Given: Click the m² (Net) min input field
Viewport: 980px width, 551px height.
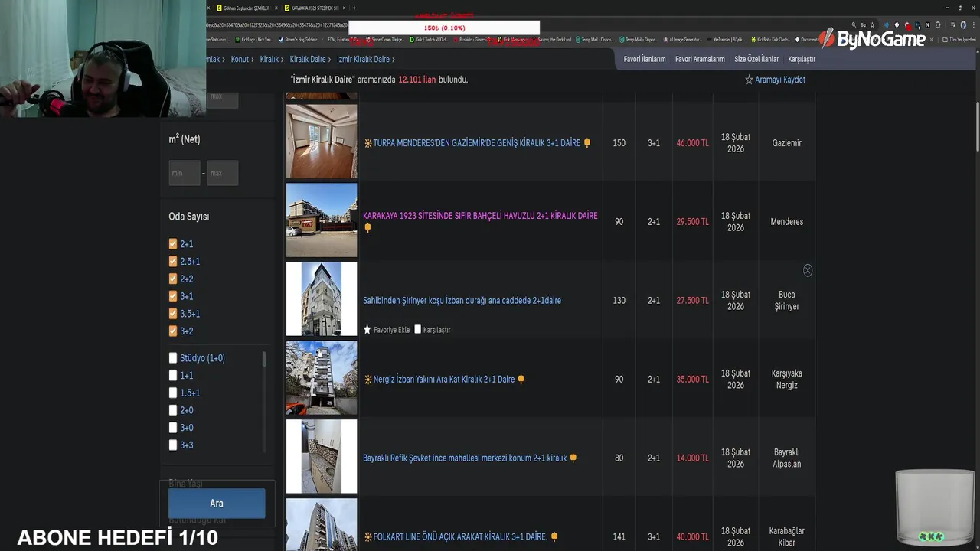Looking at the screenshot, I should [185, 173].
